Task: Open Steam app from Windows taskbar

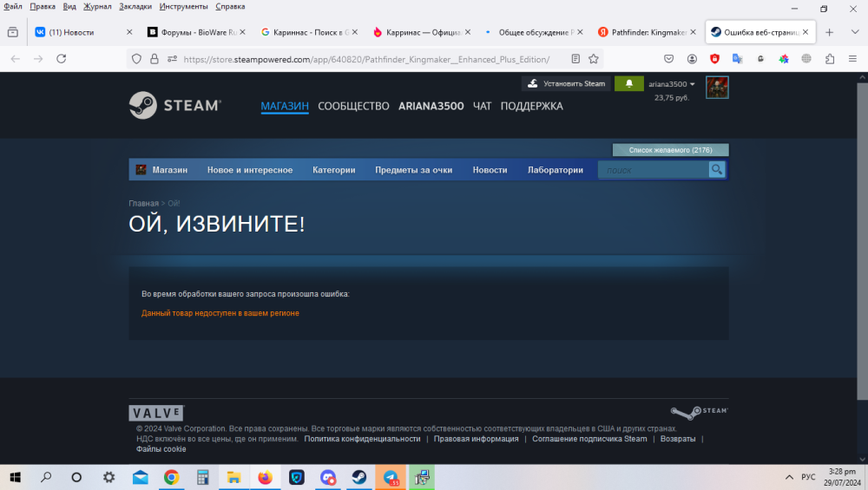Action: click(359, 477)
